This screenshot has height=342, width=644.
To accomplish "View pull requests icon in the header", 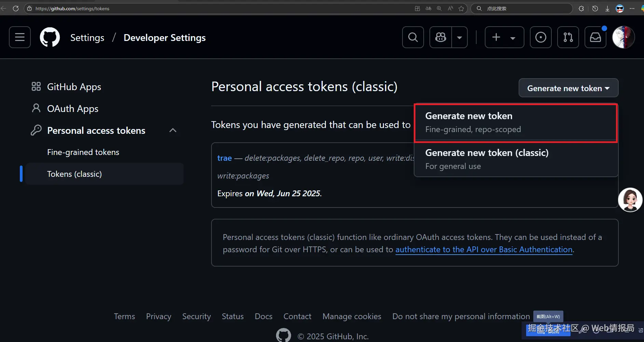I will point(568,37).
